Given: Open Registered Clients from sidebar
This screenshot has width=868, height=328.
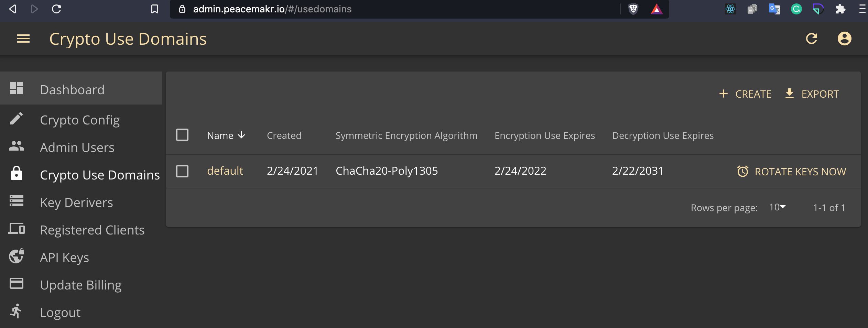Looking at the screenshot, I should (x=92, y=230).
